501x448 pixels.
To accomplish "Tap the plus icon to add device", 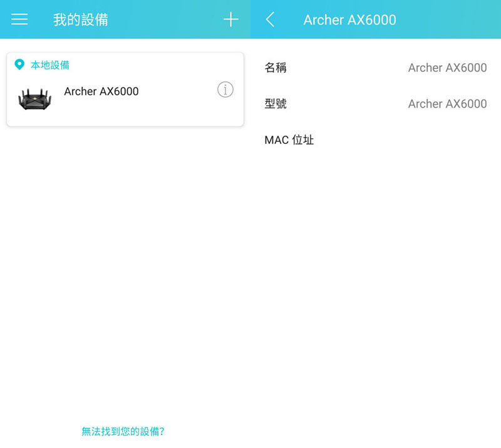I will coord(230,19).
